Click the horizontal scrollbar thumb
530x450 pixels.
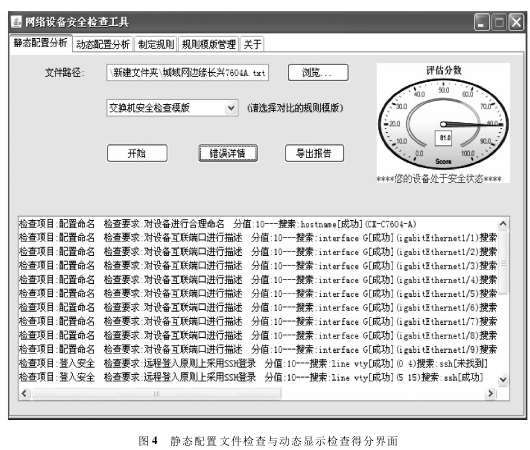tap(156, 394)
